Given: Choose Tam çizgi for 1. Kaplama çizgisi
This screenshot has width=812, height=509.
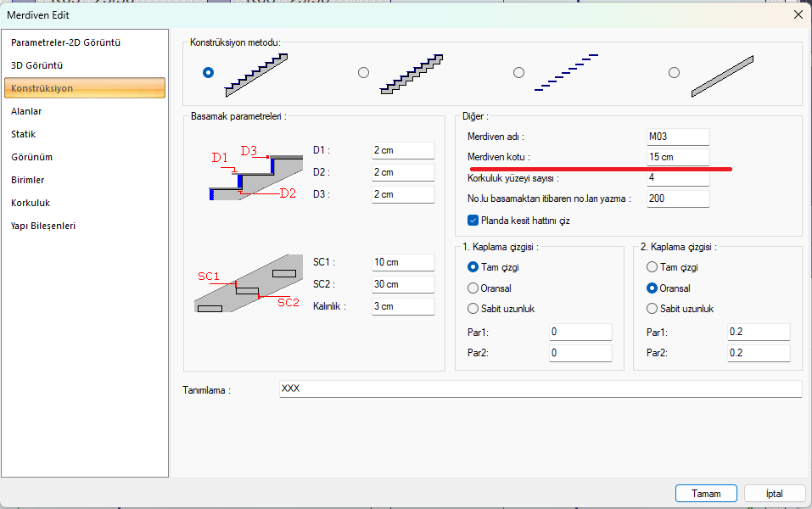Looking at the screenshot, I should [473, 267].
